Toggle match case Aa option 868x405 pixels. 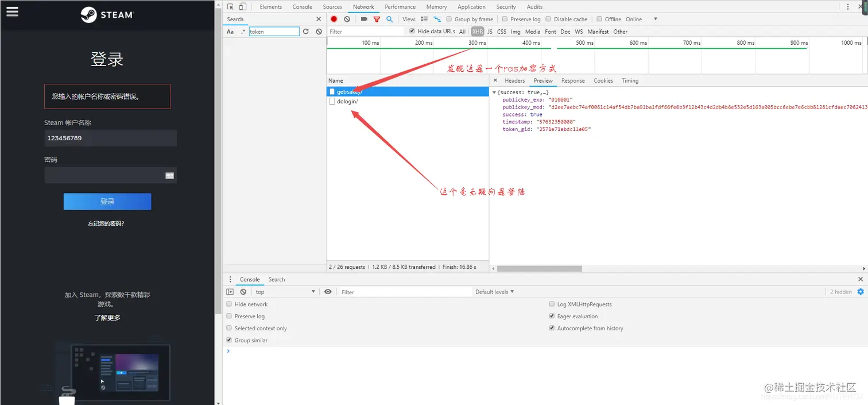[x=230, y=32]
